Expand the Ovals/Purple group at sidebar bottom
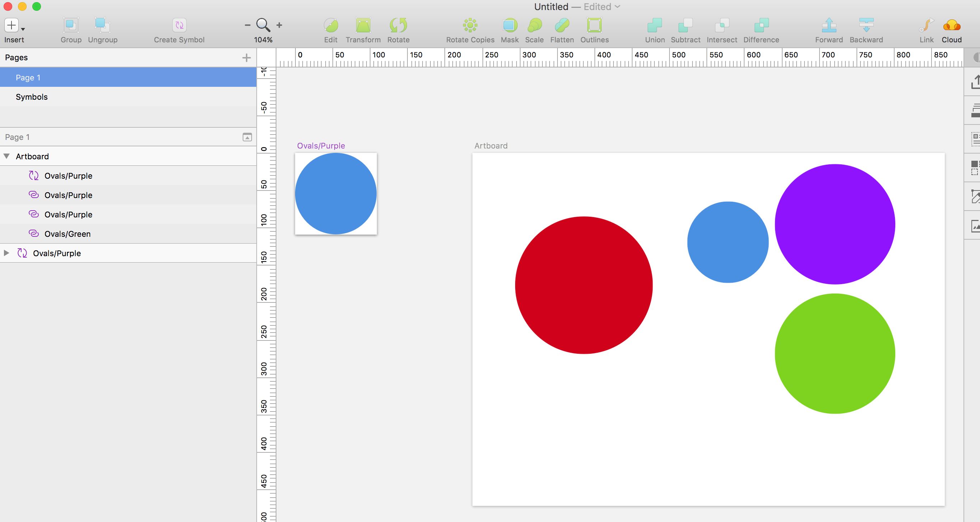Image resolution: width=980 pixels, height=522 pixels. (x=6, y=253)
